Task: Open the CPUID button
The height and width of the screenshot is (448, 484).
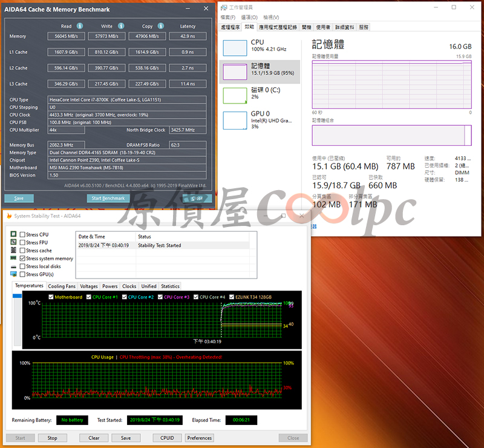Action: (167, 438)
